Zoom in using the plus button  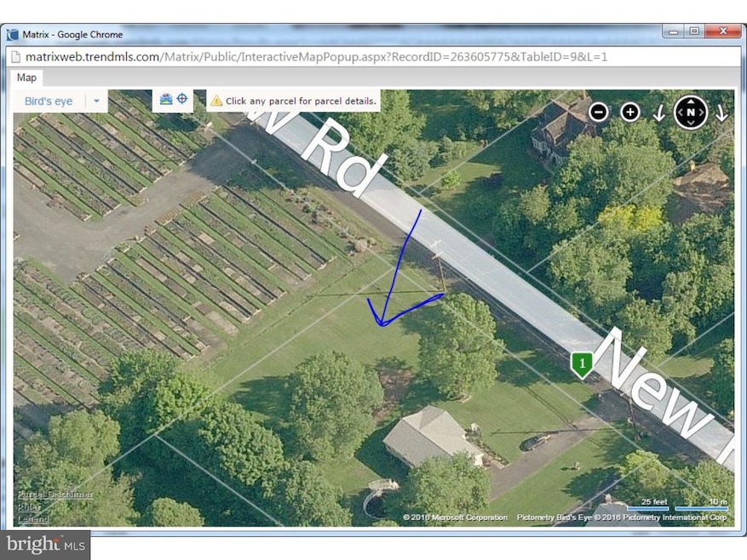pos(629,111)
